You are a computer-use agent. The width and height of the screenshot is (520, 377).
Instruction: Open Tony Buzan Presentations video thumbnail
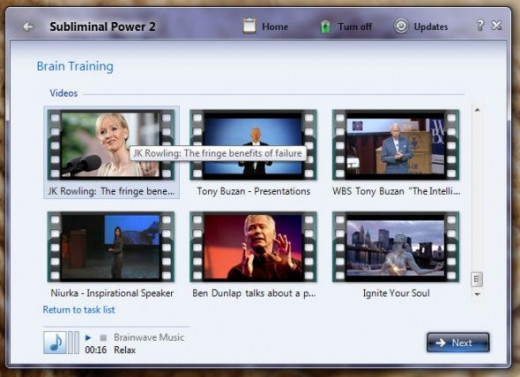pyautogui.click(x=253, y=145)
